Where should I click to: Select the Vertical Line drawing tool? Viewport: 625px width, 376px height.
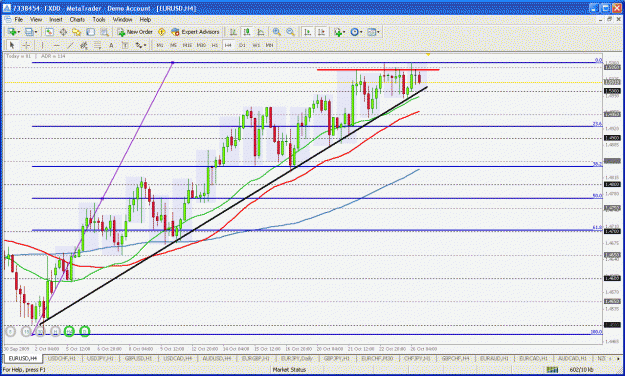click(42, 45)
